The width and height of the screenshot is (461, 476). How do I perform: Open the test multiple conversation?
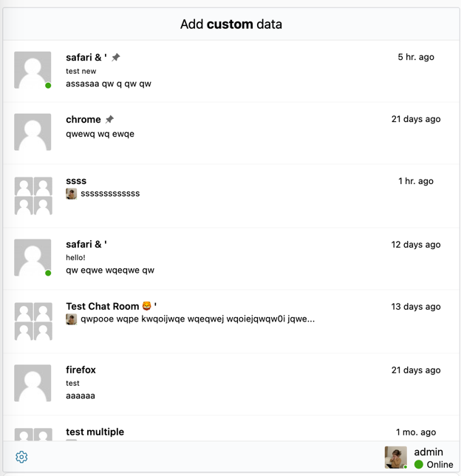tap(95, 432)
